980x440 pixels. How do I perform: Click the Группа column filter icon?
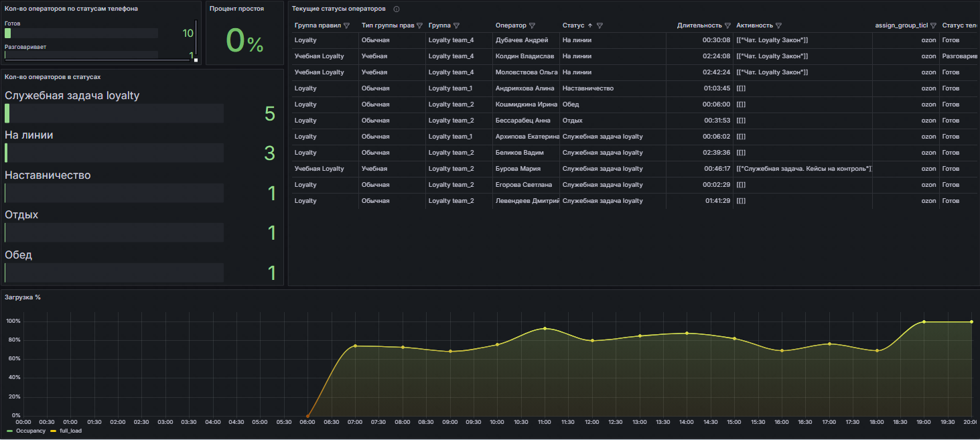coord(456,25)
